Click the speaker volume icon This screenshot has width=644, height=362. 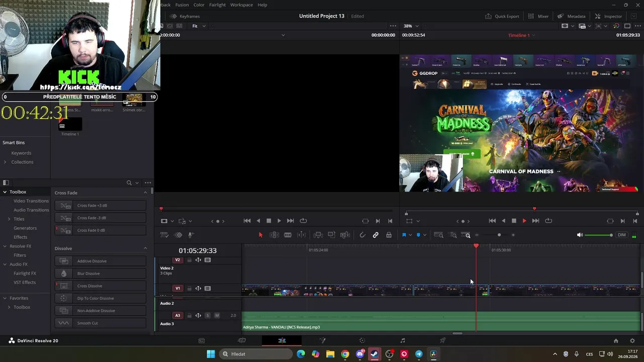tap(580, 235)
